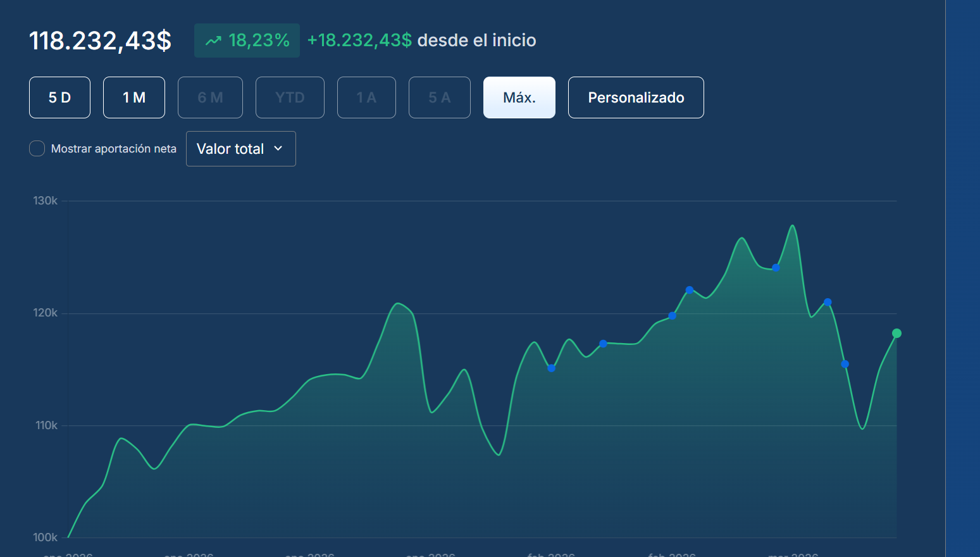Enable the Mostrar aportación neta checkbox
The image size is (980, 557).
click(x=37, y=149)
